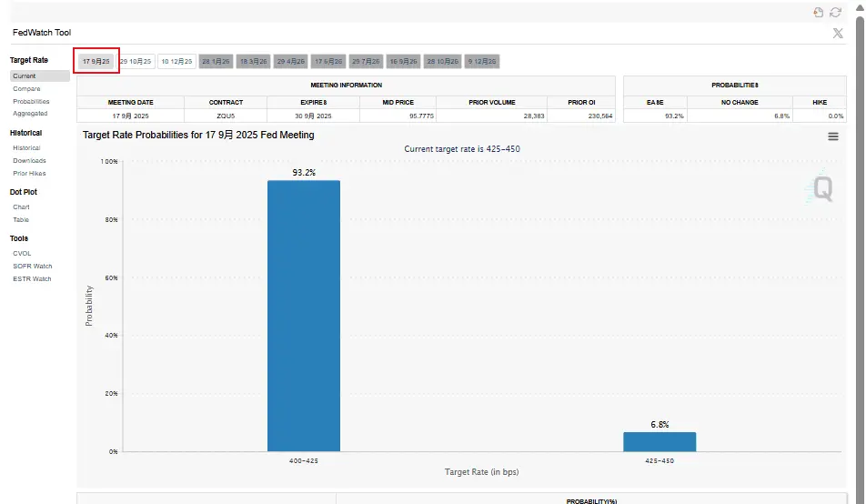Open the Historical link under Historical heading
The width and height of the screenshot is (866, 504).
tap(26, 148)
